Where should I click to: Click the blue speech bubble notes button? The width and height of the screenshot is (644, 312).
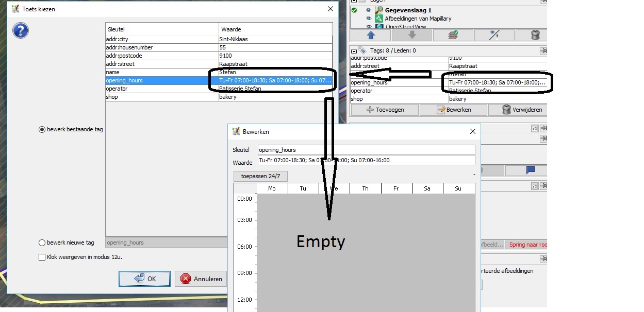[x=530, y=170]
